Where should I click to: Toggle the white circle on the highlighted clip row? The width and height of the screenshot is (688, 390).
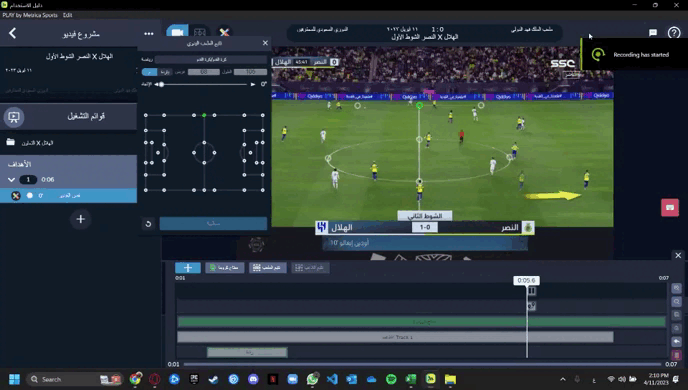pos(30,196)
